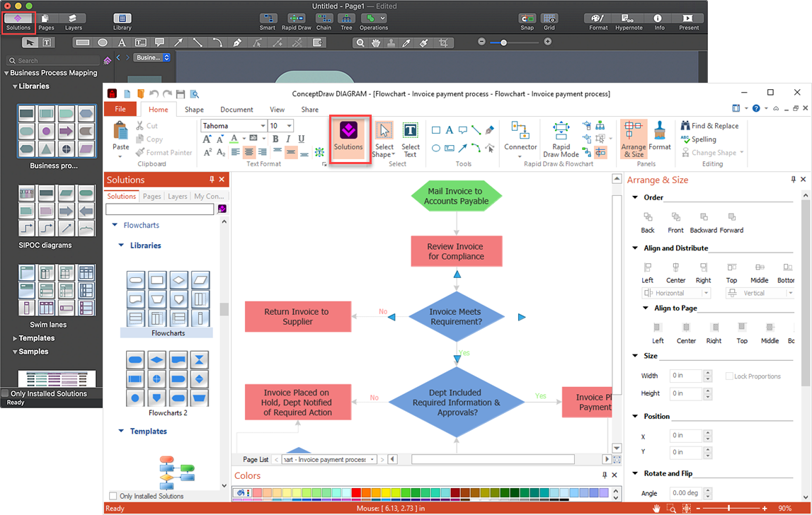Open Operations dropdown in Mac toolbar
Image resolution: width=812 pixels, height=515 pixels.
pyautogui.click(x=373, y=22)
